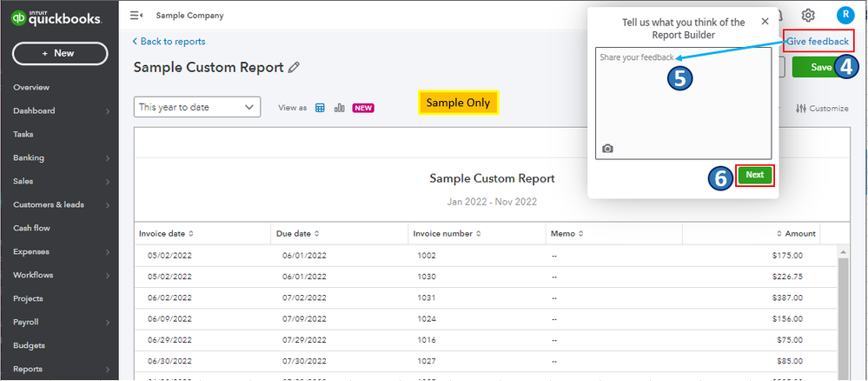Sort table by Invoice date column
Screen dimensions: 868x381
click(x=166, y=233)
